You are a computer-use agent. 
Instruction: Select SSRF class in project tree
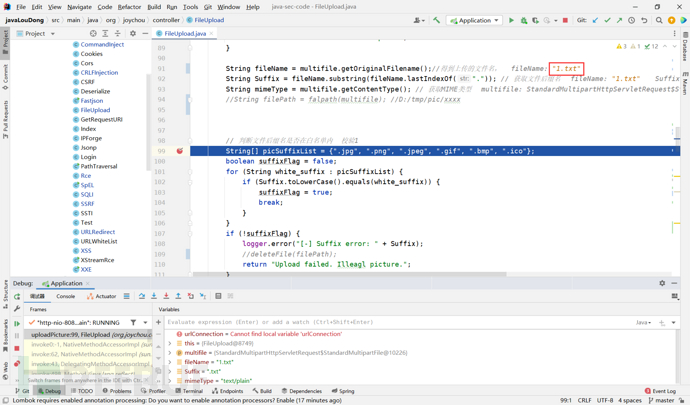89,204
